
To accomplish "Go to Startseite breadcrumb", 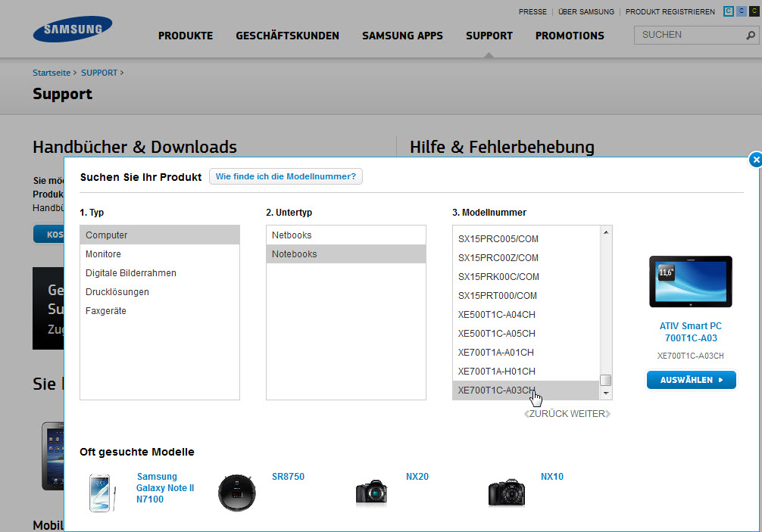I will click(x=52, y=73).
